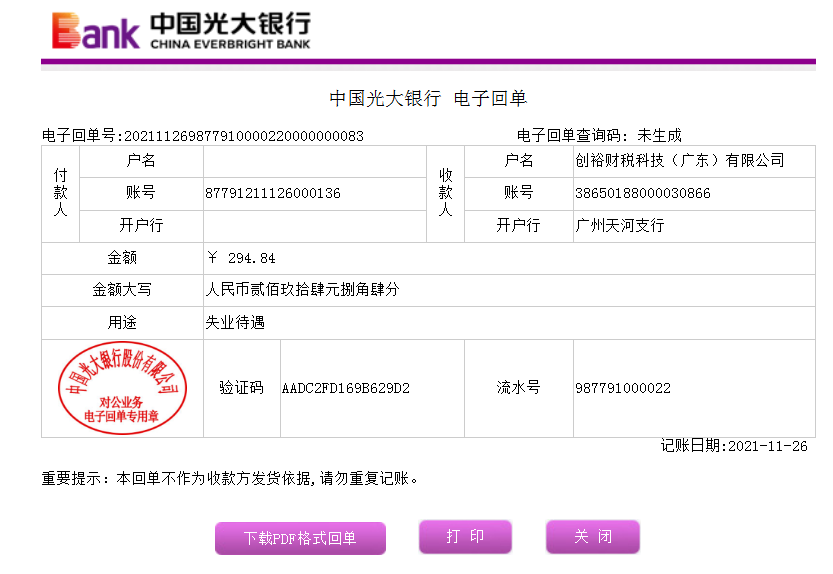Viewport: 833px width, 574px height.
Task: Select the purpose value 失业待遇
Action: click(x=235, y=323)
